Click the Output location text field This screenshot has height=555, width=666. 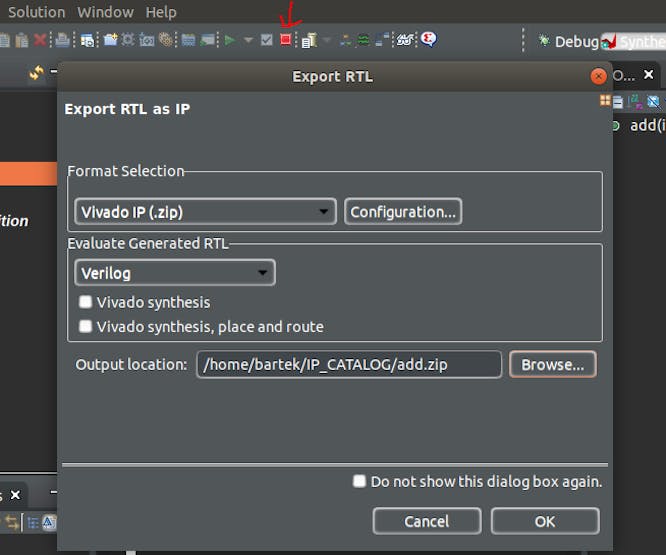point(349,364)
